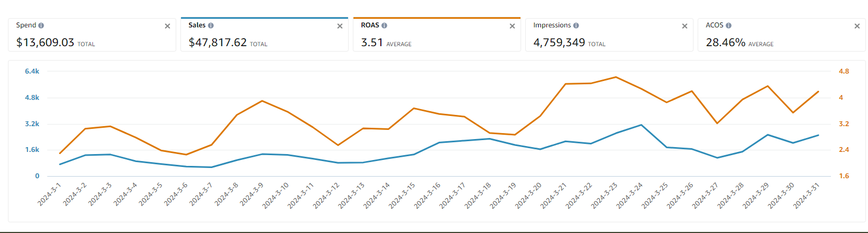Click the 2024-3-15 date label on x-axis
Image resolution: width=868 pixels, height=233 pixels.
[402, 195]
